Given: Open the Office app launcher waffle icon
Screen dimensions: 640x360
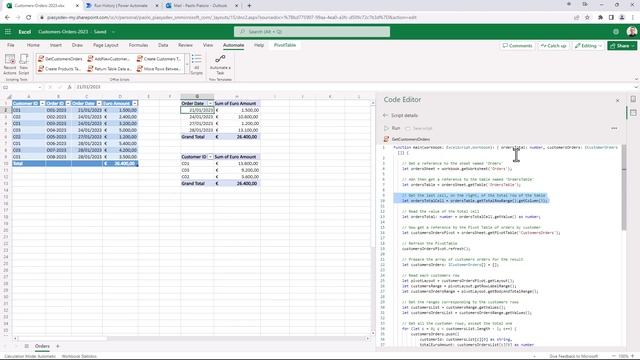Looking at the screenshot, I should 8,31.
